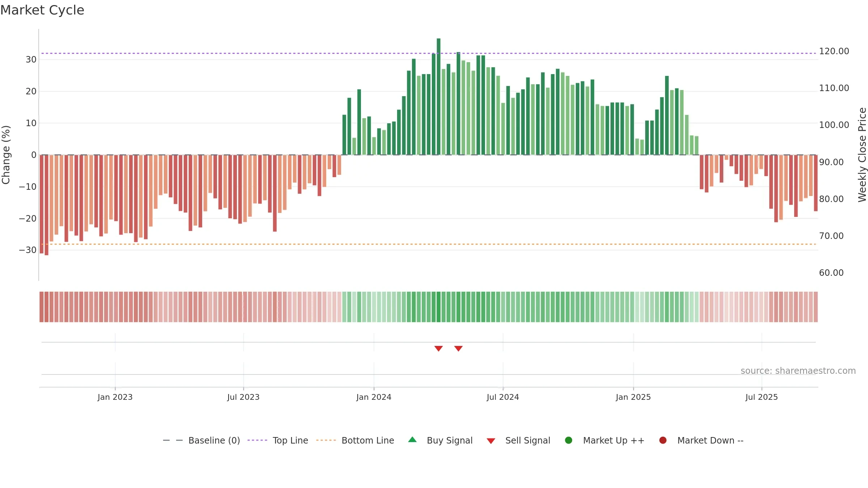Click the green Buy Signal triangle icon in legend
Screen dimensions: 868x488
point(412,440)
